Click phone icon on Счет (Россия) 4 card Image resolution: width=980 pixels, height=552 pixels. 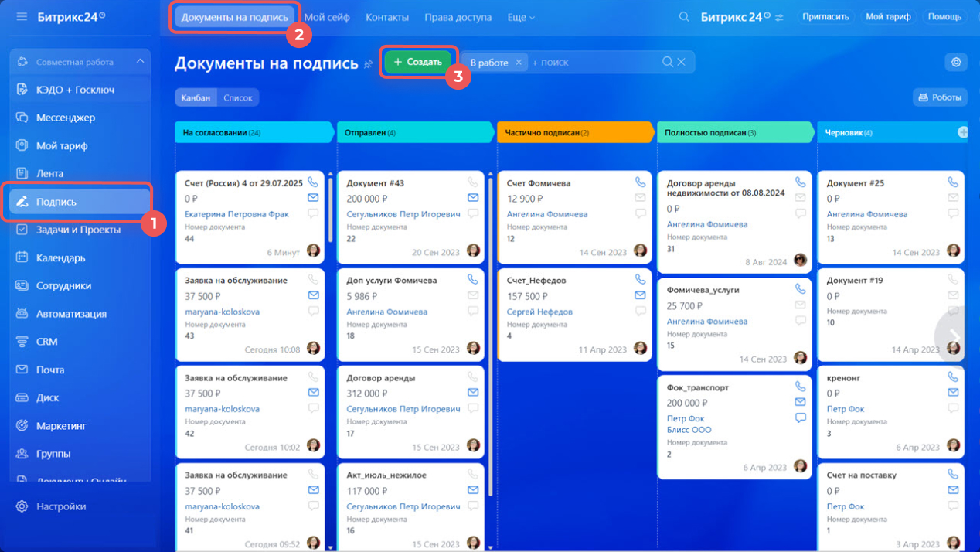pyautogui.click(x=313, y=182)
